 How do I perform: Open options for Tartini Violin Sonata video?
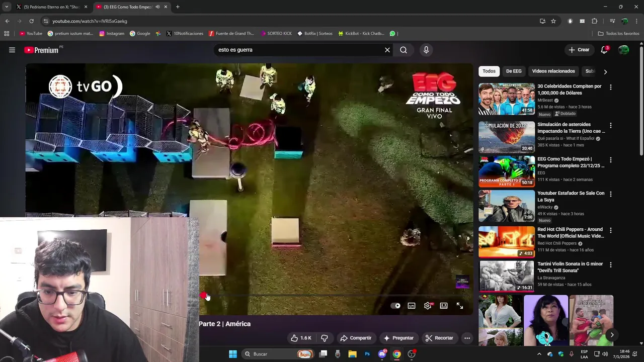611,264
